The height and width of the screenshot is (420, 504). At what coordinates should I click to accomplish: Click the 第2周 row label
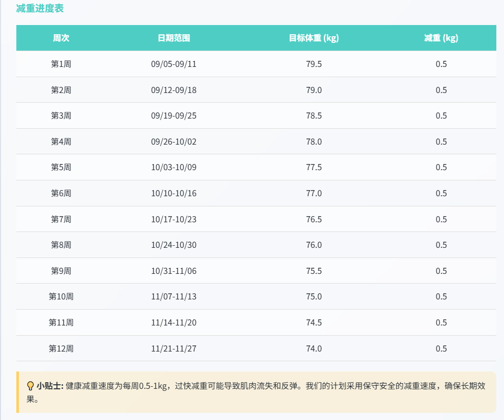click(61, 90)
